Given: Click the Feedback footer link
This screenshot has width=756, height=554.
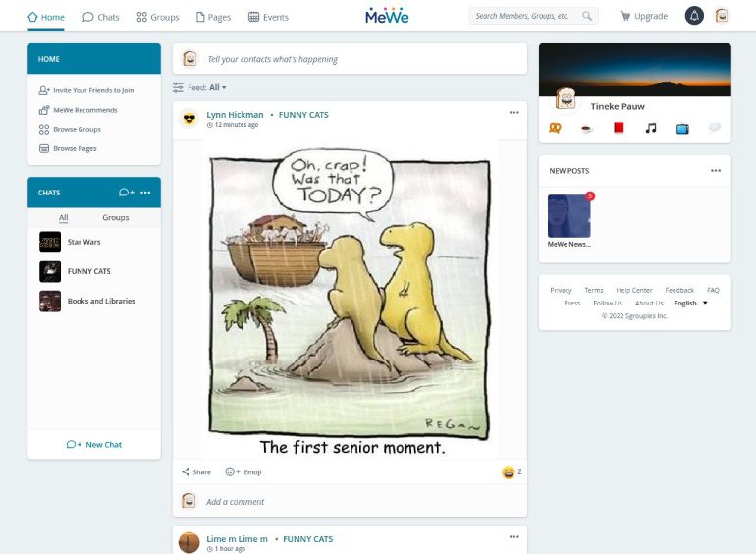Looking at the screenshot, I should pyautogui.click(x=679, y=290).
